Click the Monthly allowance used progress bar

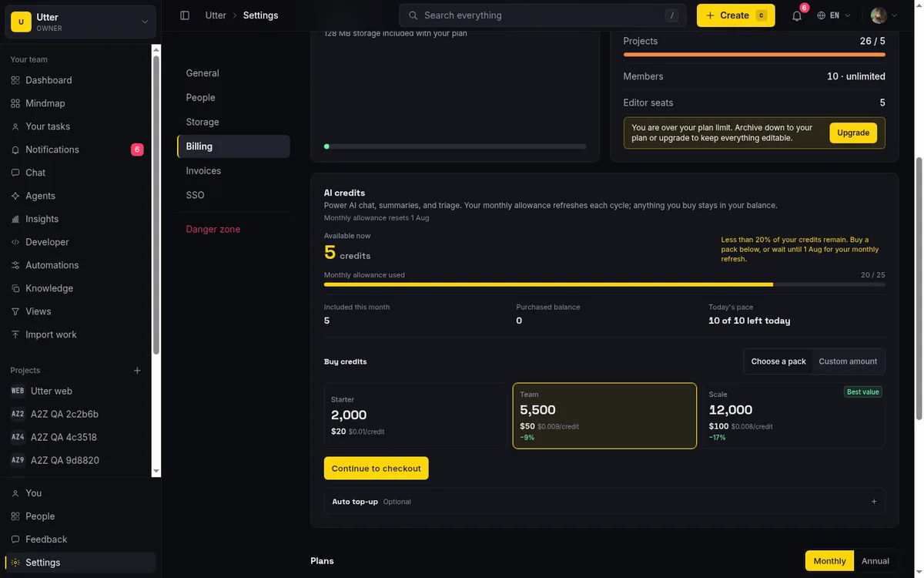point(604,284)
